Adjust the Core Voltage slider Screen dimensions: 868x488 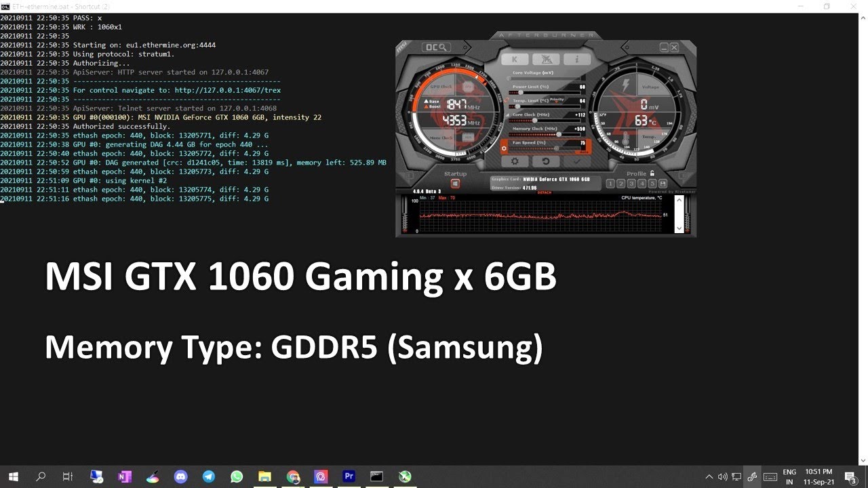(x=545, y=79)
